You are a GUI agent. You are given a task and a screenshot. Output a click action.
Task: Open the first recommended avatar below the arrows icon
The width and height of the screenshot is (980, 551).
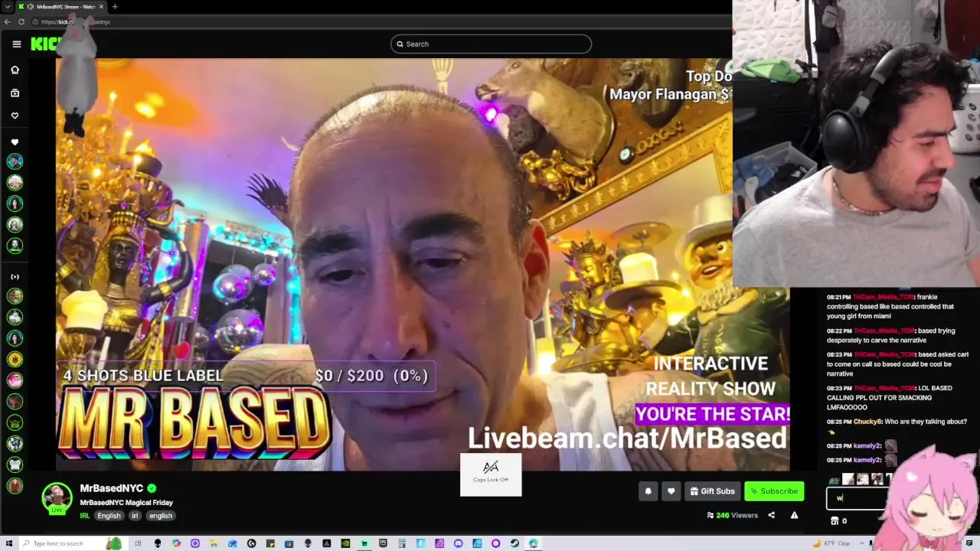[15, 296]
